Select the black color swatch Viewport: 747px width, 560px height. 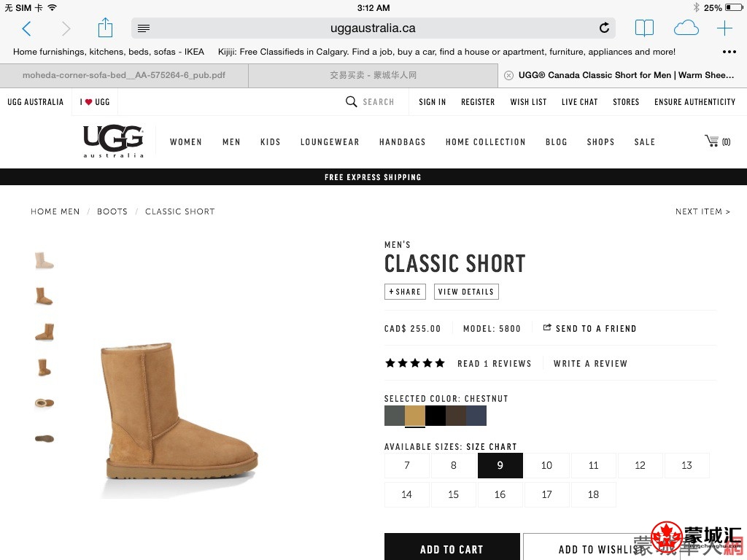[436, 416]
